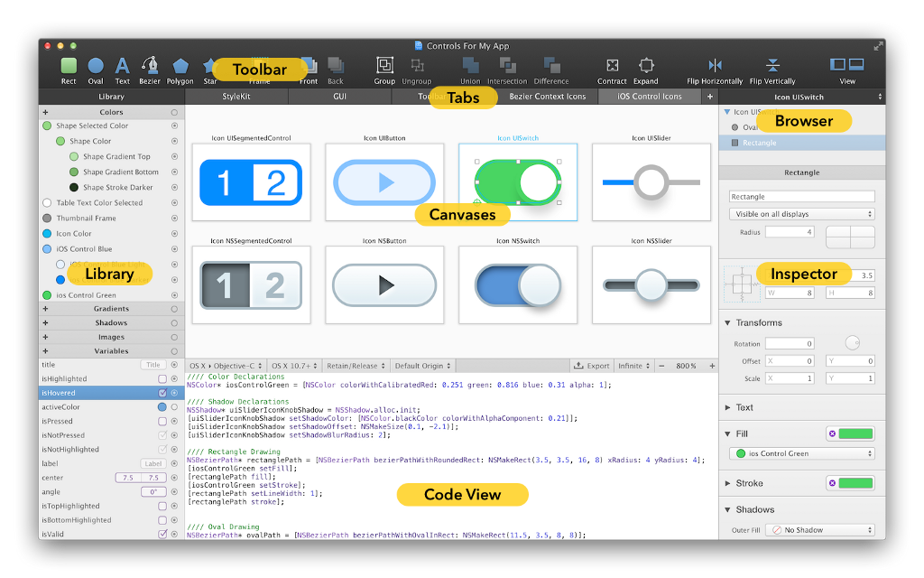Check the isPressed variable checkbox
The height and width of the screenshot is (578, 924).
tap(162, 422)
